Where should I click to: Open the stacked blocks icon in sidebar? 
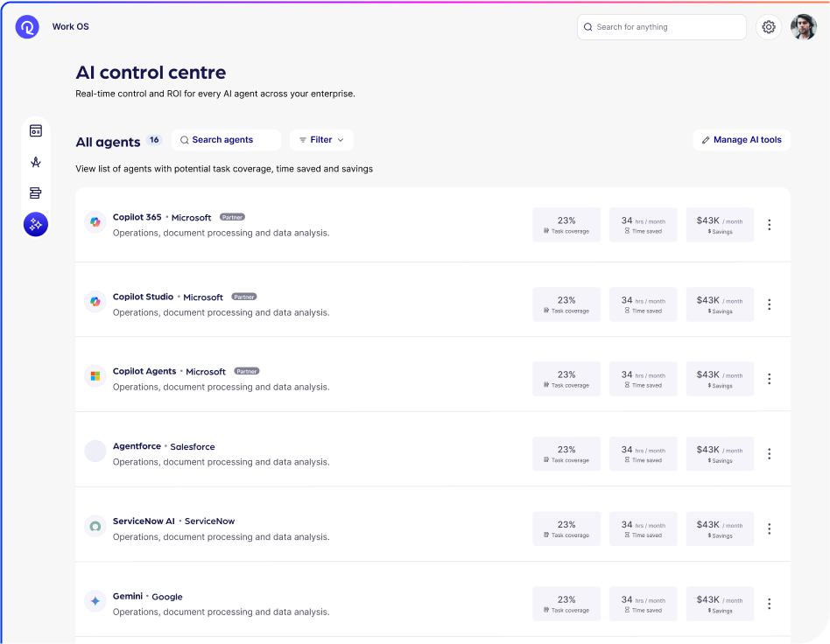click(36, 193)
